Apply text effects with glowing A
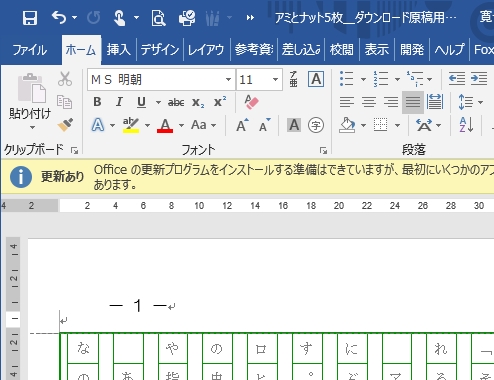Image resolution: width=494 pixels, height=380 pixels. (x=98, y=125)
